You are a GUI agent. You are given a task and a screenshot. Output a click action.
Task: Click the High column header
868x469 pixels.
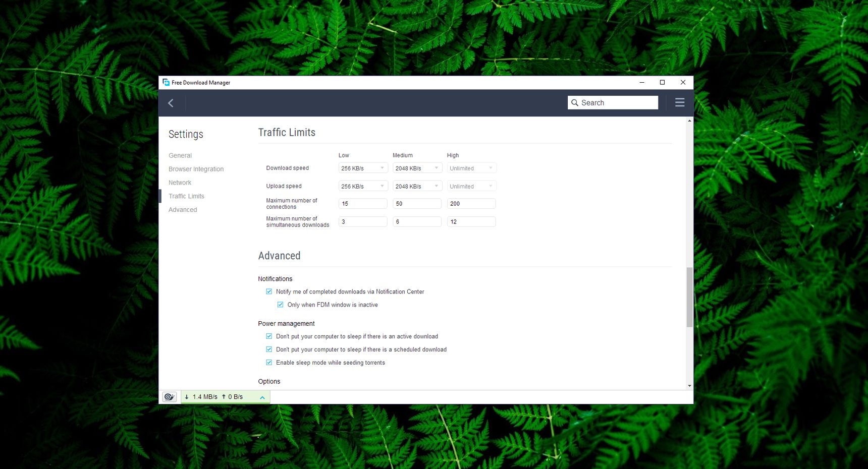coord(453,155)
